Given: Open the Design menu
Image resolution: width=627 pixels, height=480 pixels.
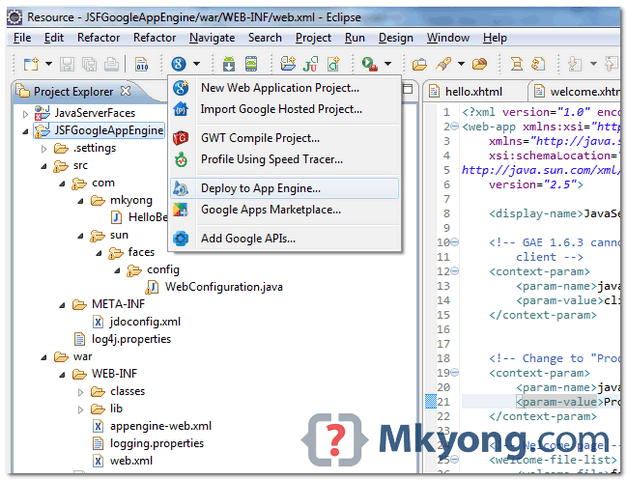Looking at the screenshot, I should pyautogui.click(x=395, y=38).
